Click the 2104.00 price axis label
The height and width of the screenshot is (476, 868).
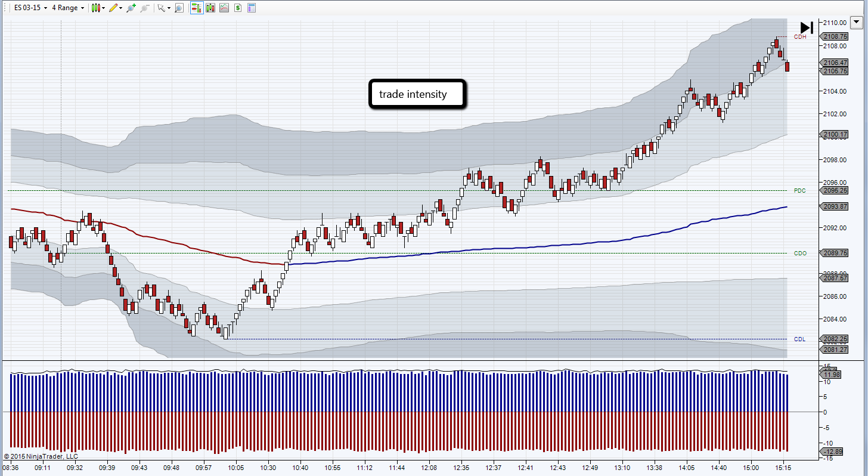pyautogui.click(x=835, y=91)
